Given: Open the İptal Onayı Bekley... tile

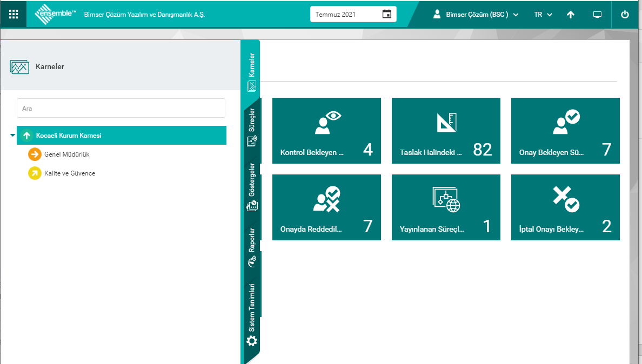Looking at the screenshot, I should tap(565, 207).
